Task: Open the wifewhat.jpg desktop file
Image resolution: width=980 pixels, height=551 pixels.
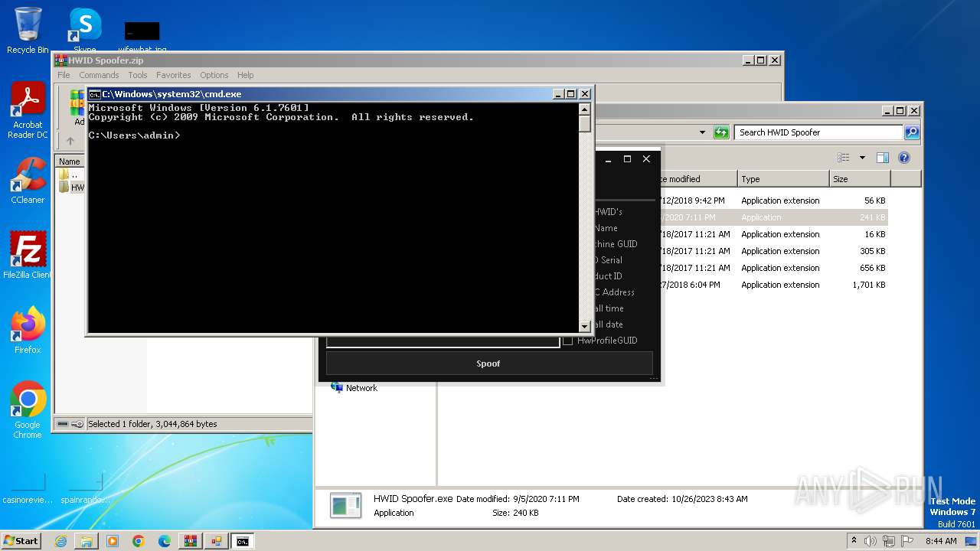Action: tap(142, 35)
